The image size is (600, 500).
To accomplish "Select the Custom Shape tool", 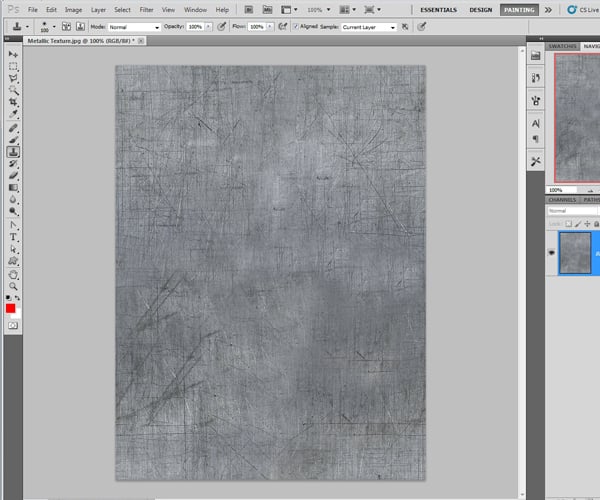I will point(13,261).
